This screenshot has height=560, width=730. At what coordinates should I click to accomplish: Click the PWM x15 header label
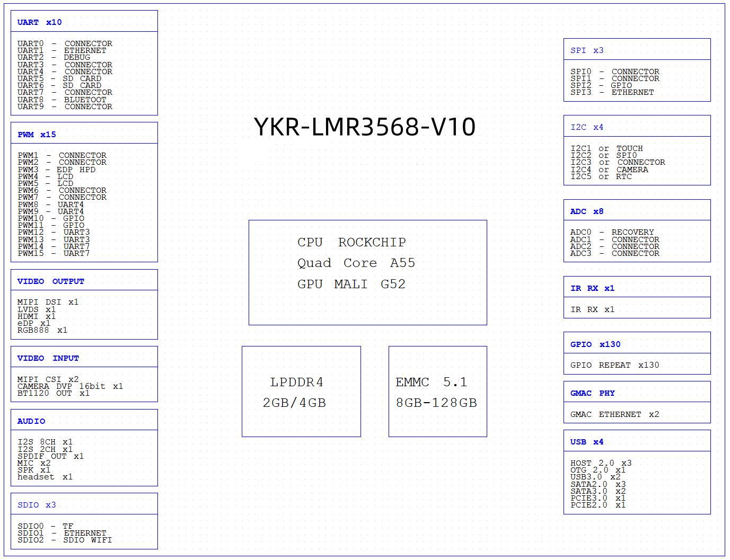pos(37,135)
